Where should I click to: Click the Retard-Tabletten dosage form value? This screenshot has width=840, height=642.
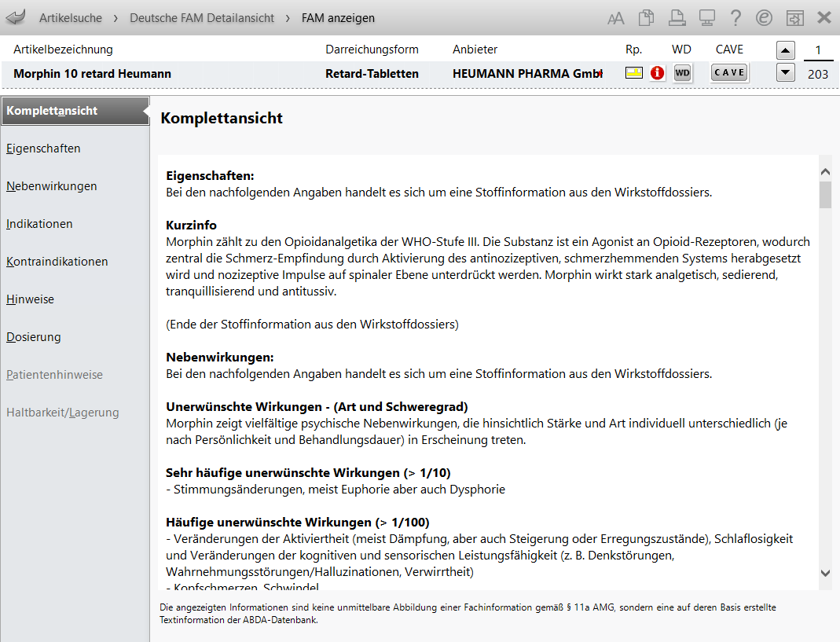[372, 74]
